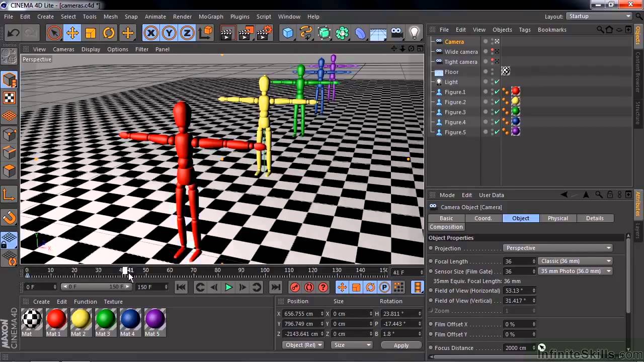The image size is (644, 362).
Task: Toggle Y axis lock
Action: pos(169,34)
